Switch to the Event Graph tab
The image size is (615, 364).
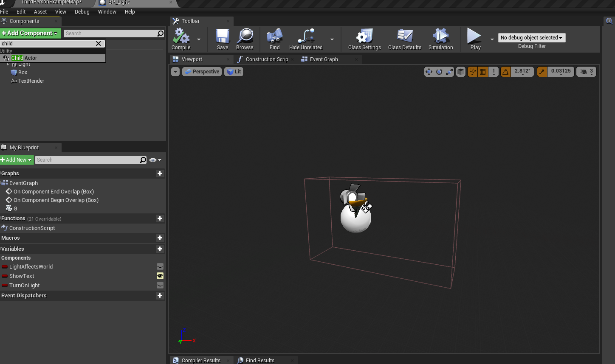pyautogui.click(x=324, y=59)
